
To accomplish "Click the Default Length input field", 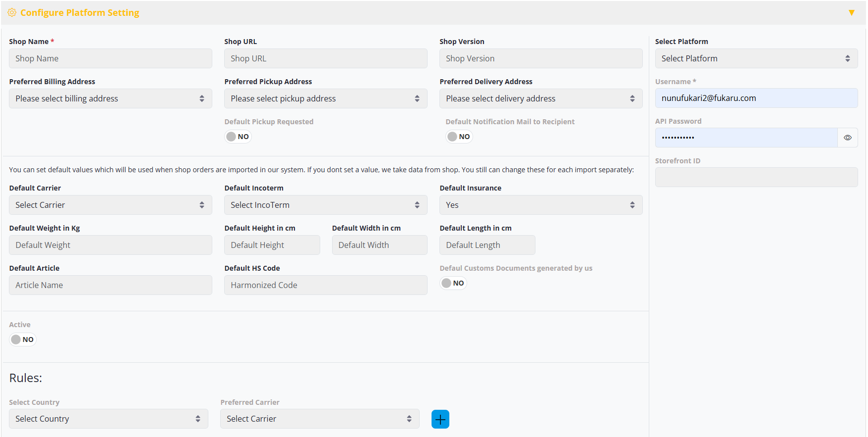I will pyautogui.click(x=487, y=245).
